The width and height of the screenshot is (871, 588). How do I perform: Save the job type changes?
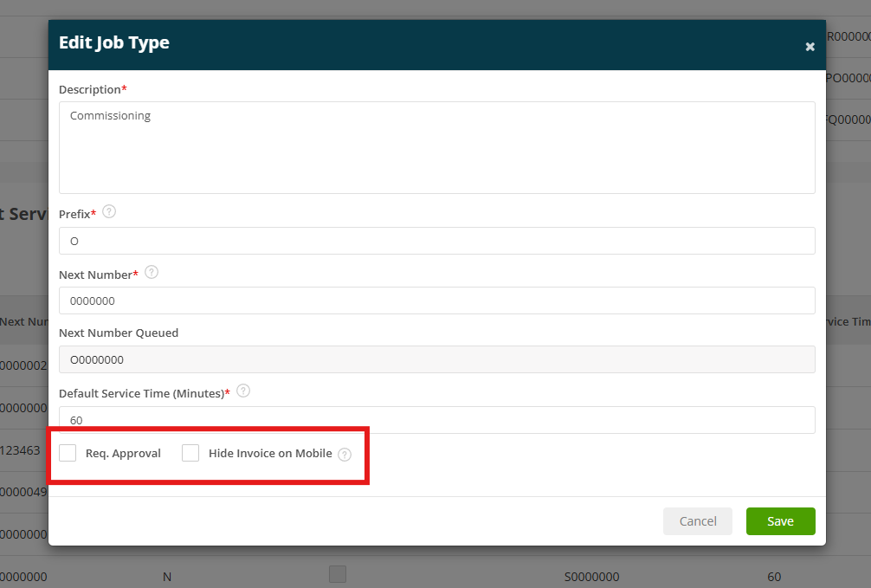(x=780, y=521)
